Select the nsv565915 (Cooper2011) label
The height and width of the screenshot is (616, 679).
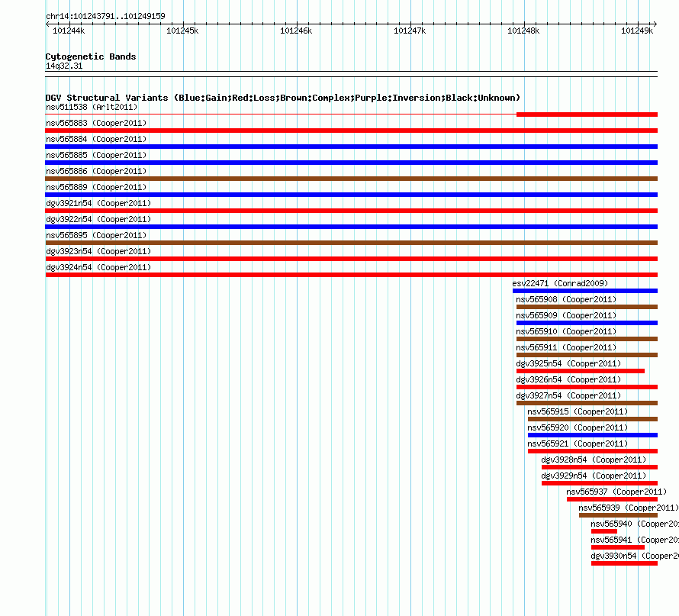pyautogui.click(x=578, y=411)
